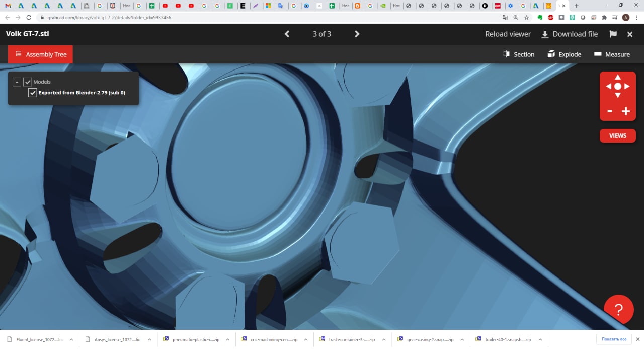The width and height of the screenshot is (644, 349).
Task: Bookmark this page with the star
Action: pos(527,17)
